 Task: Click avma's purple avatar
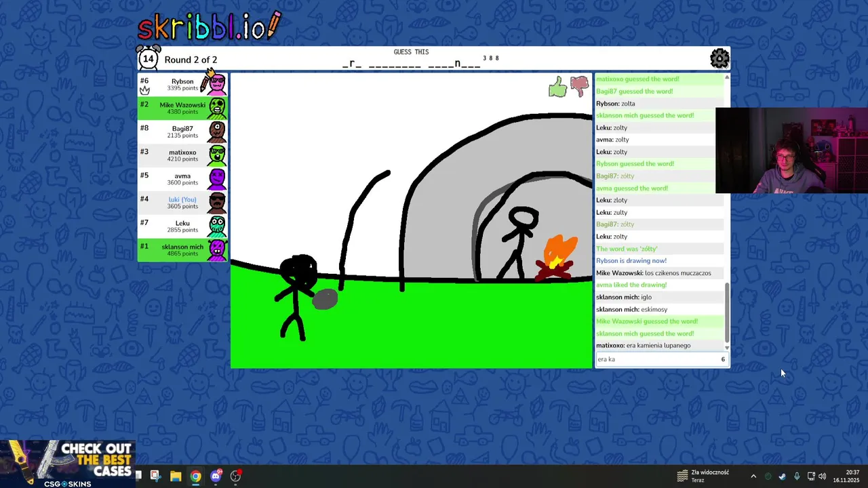click(x=217, y=179)
